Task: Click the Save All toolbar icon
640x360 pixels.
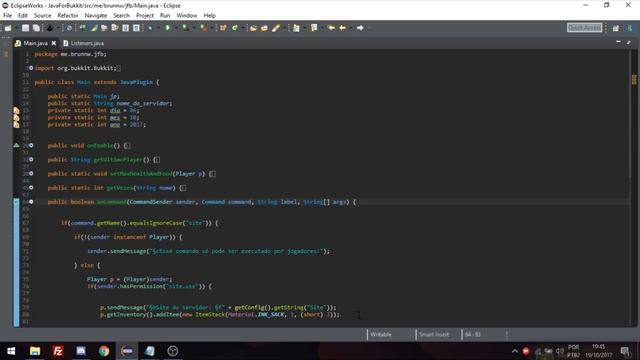Action: click(x=36, y=28)
